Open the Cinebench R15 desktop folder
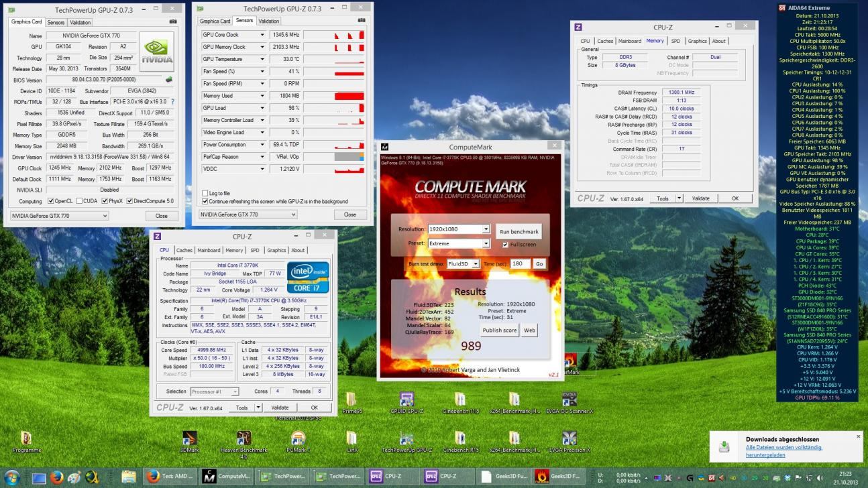This screenshot has height=488, width=868. (460, 442)
